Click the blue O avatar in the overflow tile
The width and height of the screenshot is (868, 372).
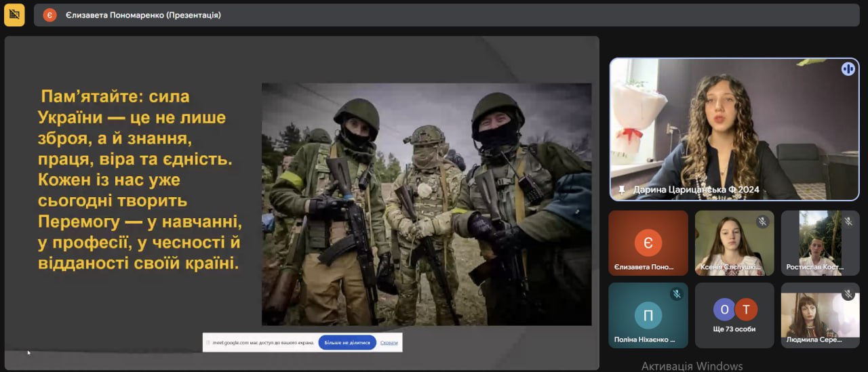click(724, 310)
